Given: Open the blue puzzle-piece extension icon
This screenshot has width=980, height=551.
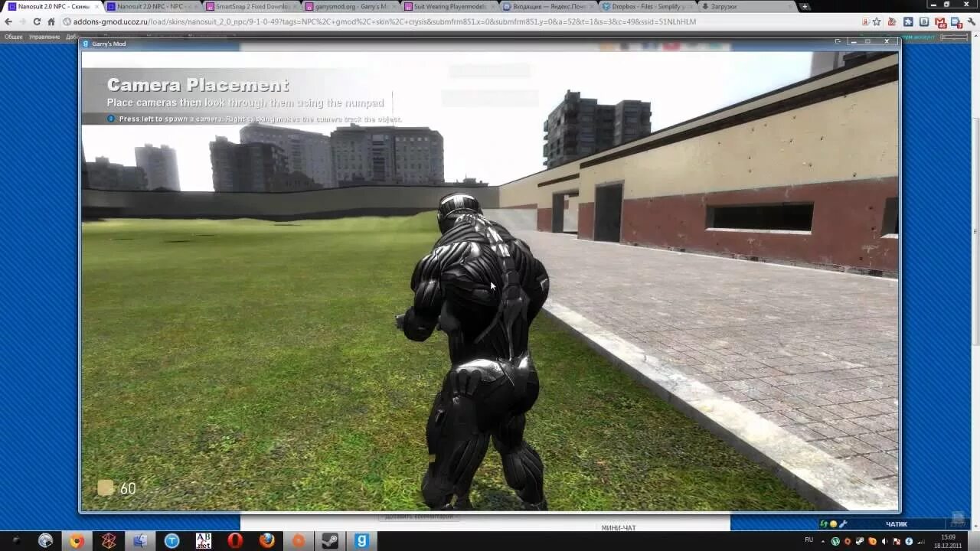Looking at the screenshot, I should (x=909, y=21).
